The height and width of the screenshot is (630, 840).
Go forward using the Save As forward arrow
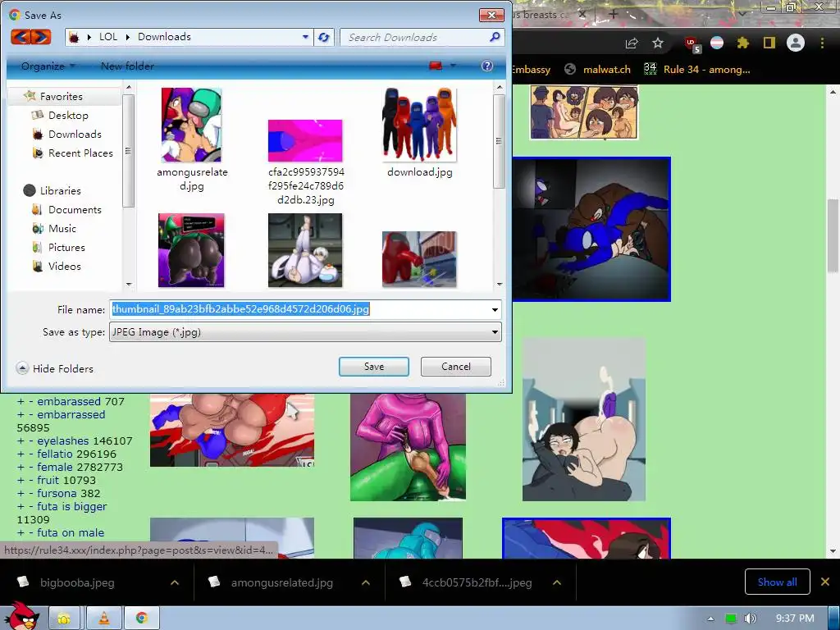[41, 37]
